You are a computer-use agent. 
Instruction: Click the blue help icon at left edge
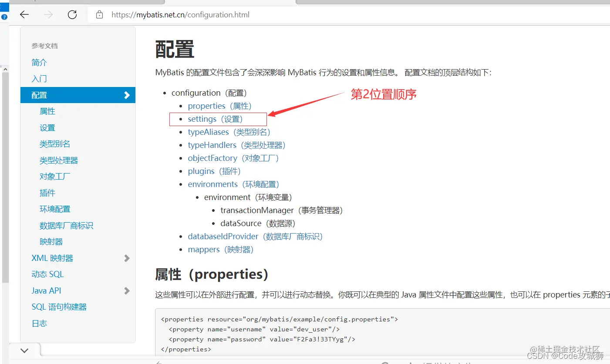click(x=4, y=17)
